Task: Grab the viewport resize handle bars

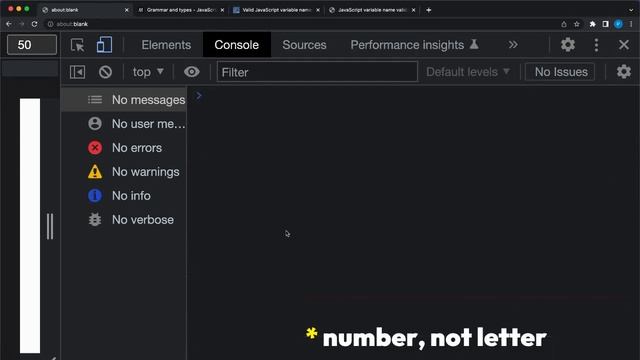Action: pos(50,226)
